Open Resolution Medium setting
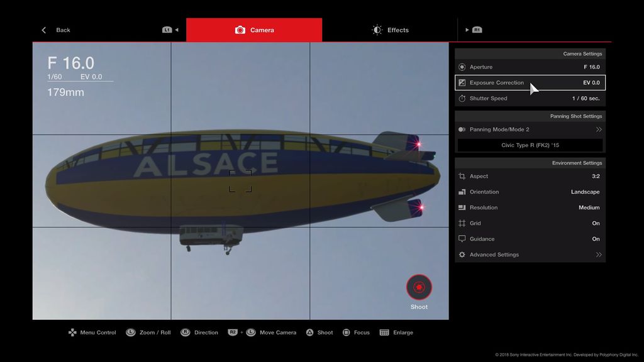 (589, 208)
